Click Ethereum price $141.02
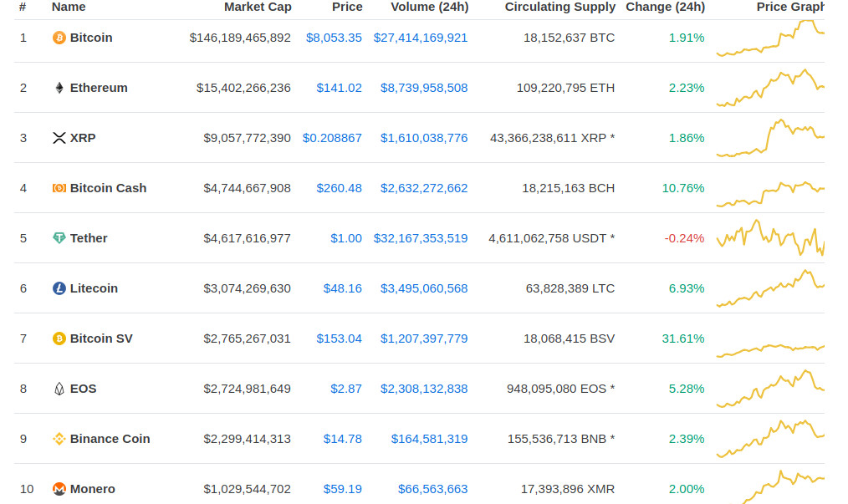This screenshot has height=504, width=848. pyautogui.click(x=339, y=88)
